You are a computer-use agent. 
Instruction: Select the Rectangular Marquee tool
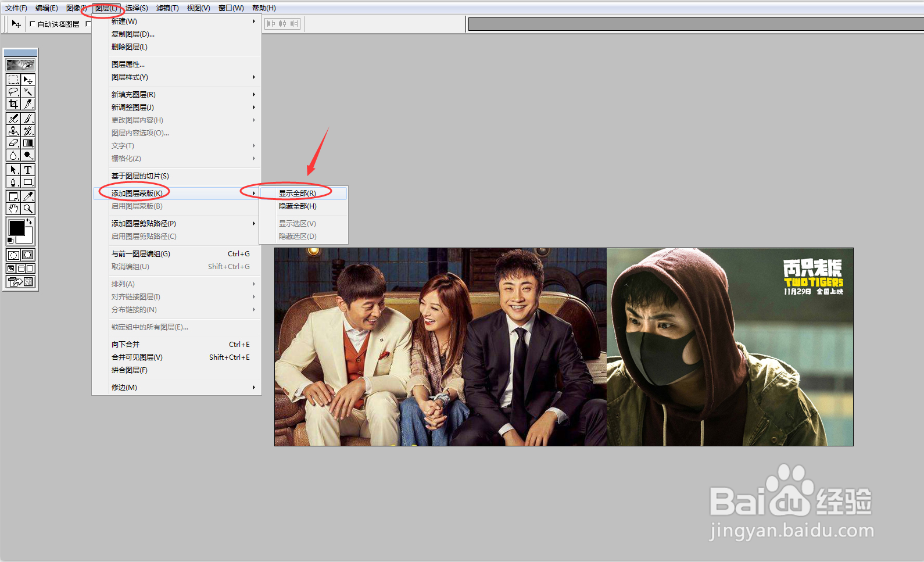click(x=13, y=80)
